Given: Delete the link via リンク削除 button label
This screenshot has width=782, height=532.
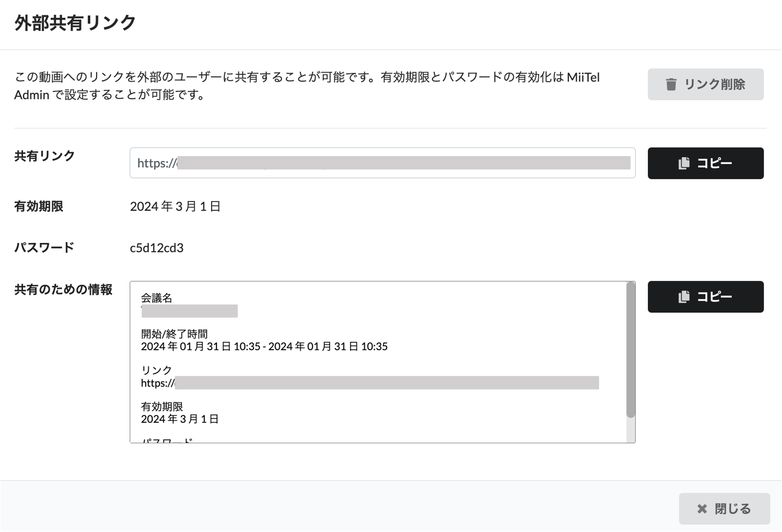Looking at the screenshot, I should pyautogui.click(x=715, y=84).
